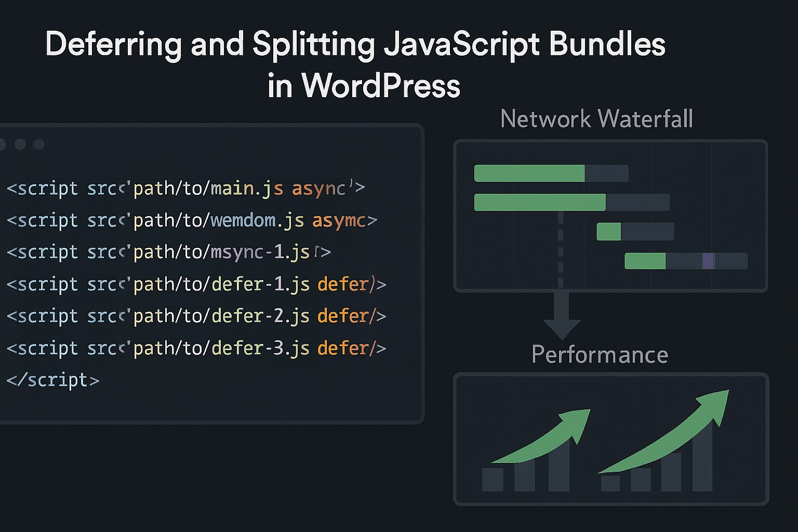Click the defer-3.js defer script line
This screenshot has width=798, height=532.
[196, 348]
